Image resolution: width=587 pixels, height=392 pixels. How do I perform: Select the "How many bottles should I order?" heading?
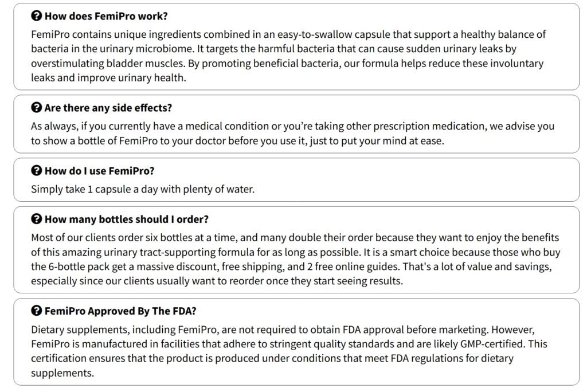pos(126,219)
